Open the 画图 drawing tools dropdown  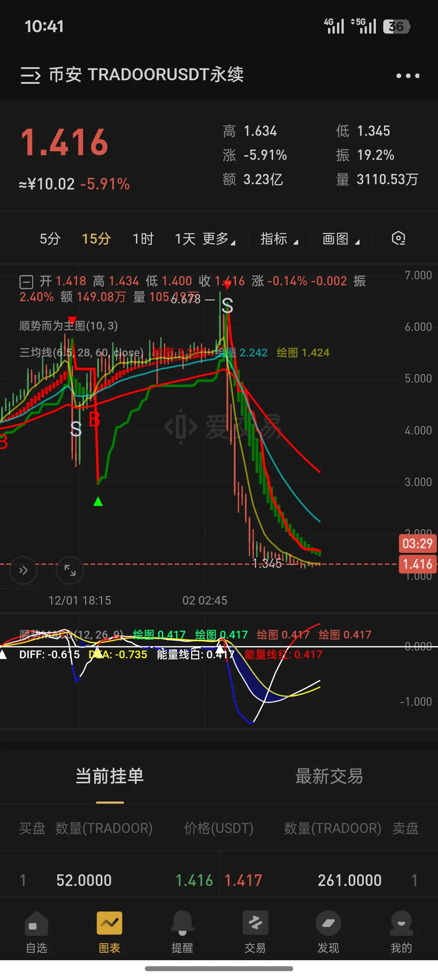click(341, 239)
